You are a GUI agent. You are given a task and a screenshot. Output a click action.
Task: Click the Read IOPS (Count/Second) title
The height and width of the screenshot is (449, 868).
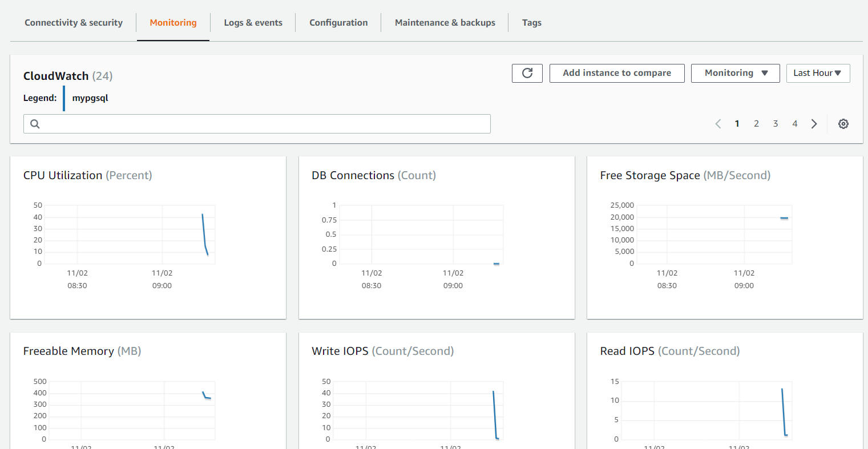(x=670, y=351)
